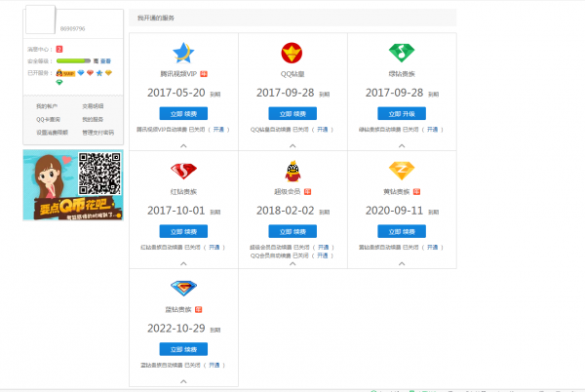585x392 pixels.
Task: Open the message center red 2 badge
Action: pyautogui.click(x=59, y=49)
